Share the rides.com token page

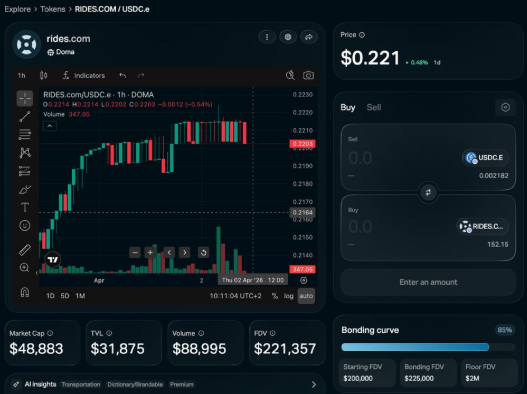(x=309, y=37)
